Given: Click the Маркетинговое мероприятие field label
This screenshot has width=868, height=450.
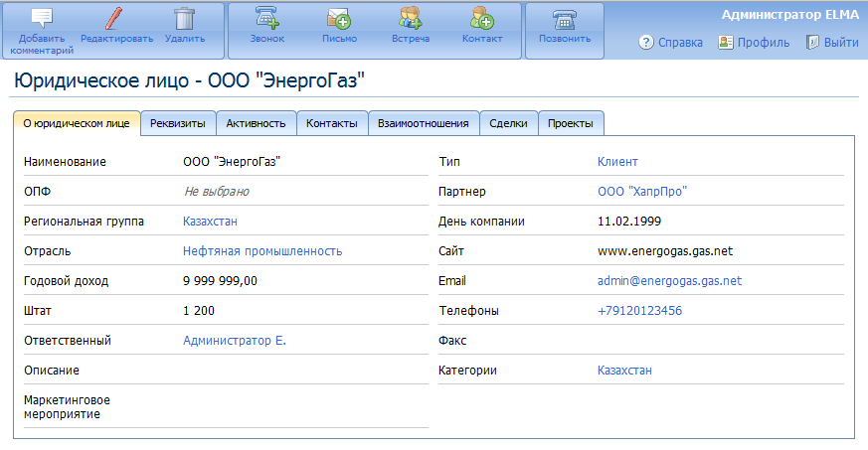Looking at the screenshot, I should 67,407.
